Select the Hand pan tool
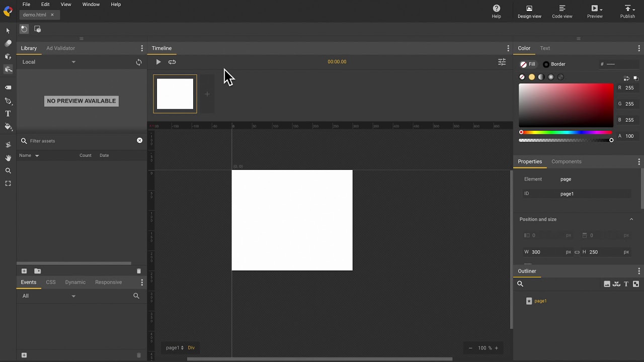The width and height of the screenshot is (644, 362). [8, 158]
